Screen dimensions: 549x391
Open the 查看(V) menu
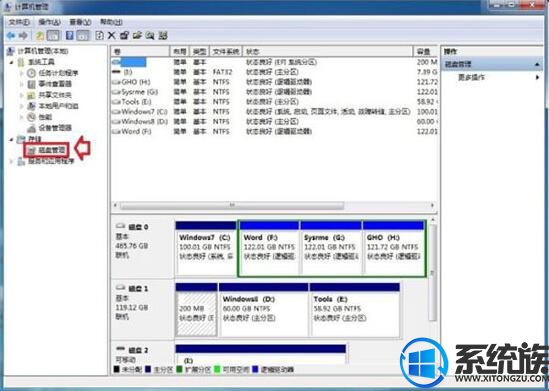(x=81, y=22)
